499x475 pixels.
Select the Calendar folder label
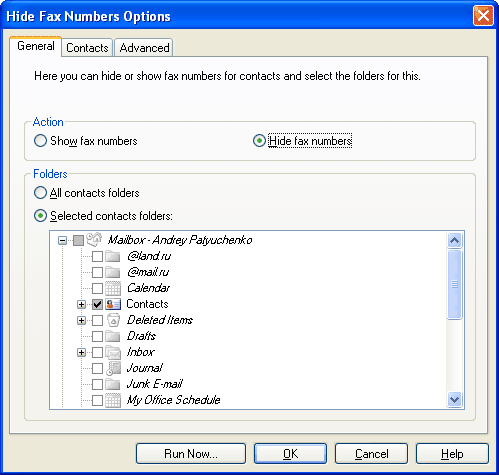click(148, 288)
